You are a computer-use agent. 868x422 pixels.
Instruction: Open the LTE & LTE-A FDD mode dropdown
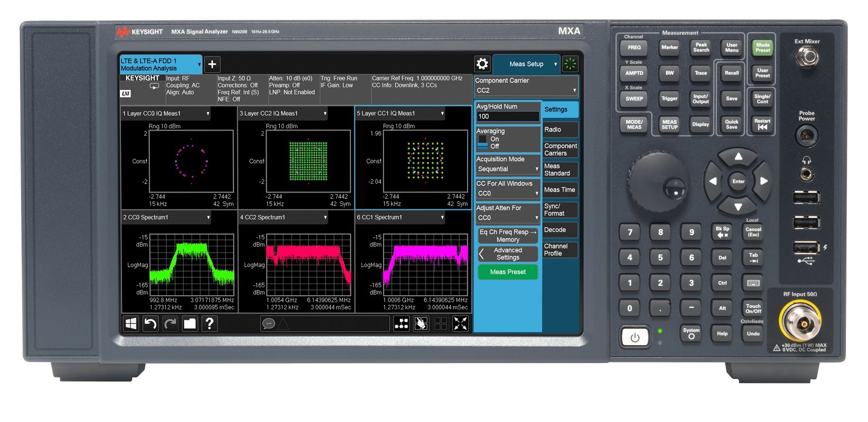[161, 64]
